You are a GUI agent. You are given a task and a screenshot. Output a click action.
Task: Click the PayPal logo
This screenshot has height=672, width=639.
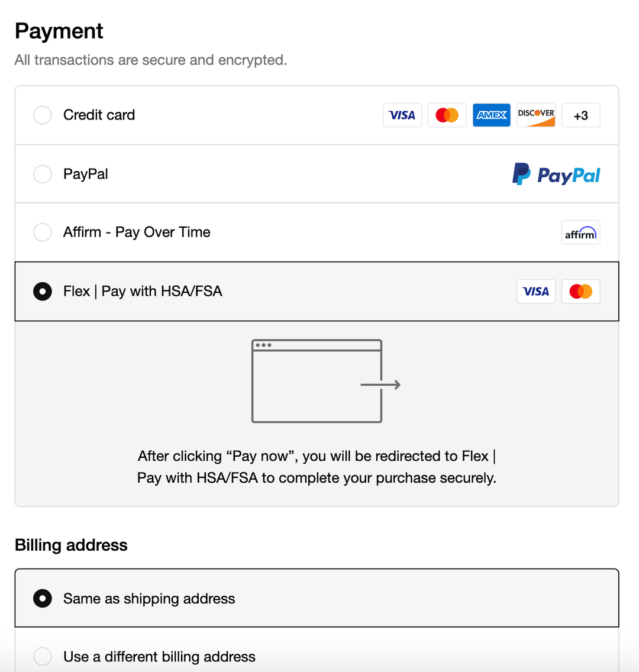click(x=556, y=175)
